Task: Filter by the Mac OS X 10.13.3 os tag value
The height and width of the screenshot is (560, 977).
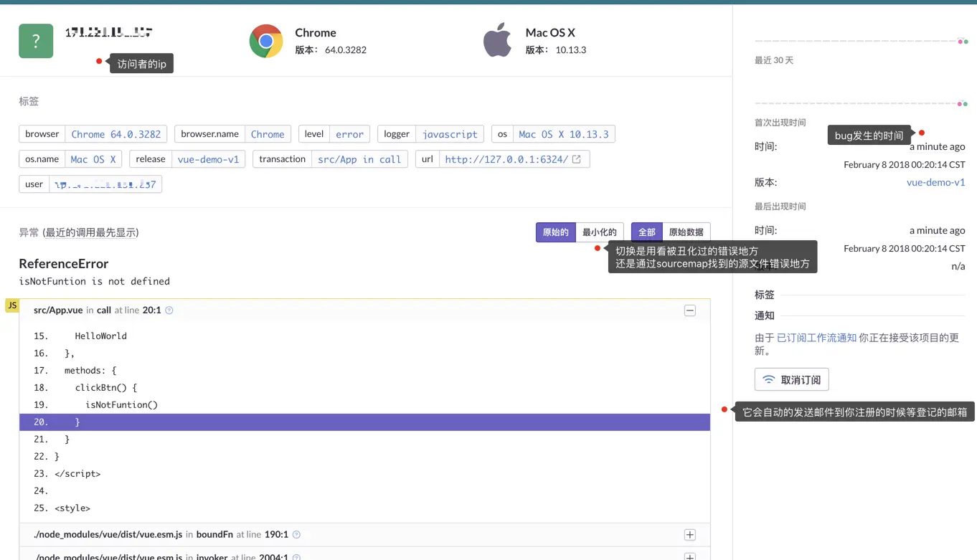Action: [x=564, y=134]
